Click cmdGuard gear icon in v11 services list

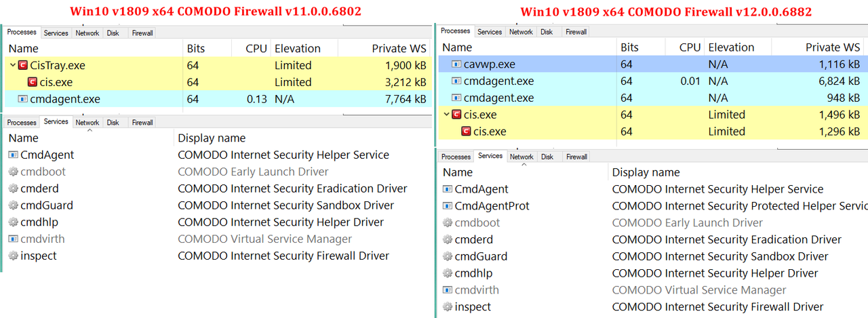[x=14, y=205]
